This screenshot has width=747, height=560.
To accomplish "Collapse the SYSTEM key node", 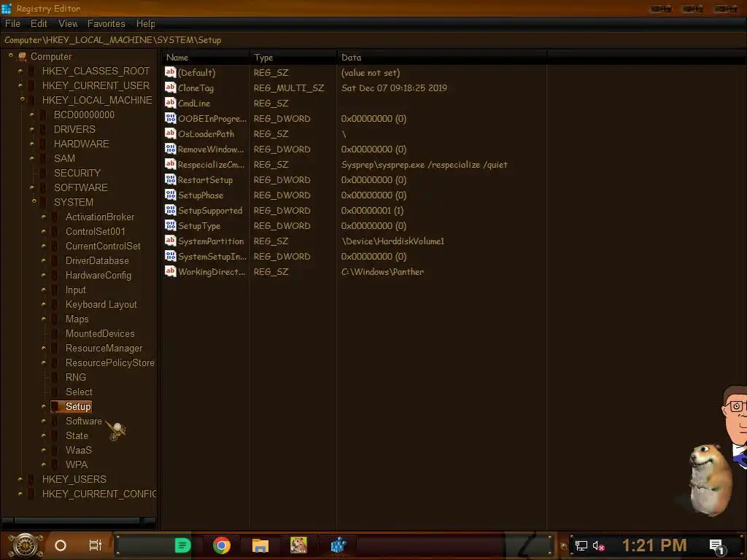I will [x=34, y=201].
